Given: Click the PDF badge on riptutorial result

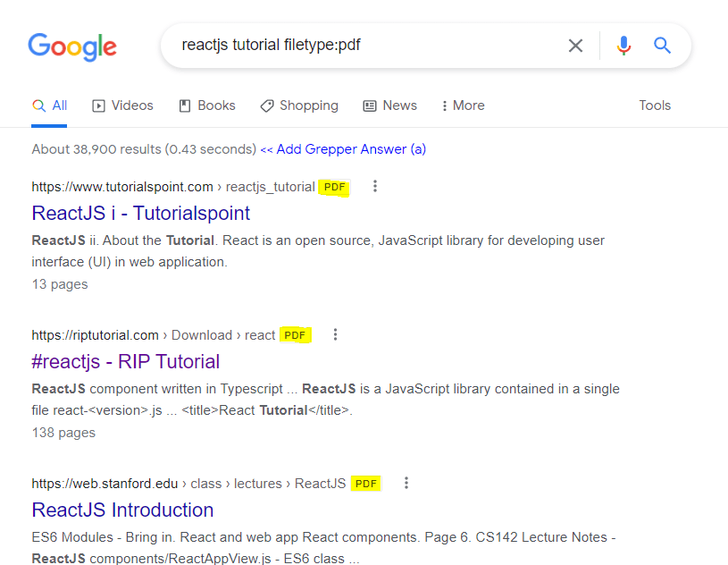Looking at the screenshot, I should (295, 335).
